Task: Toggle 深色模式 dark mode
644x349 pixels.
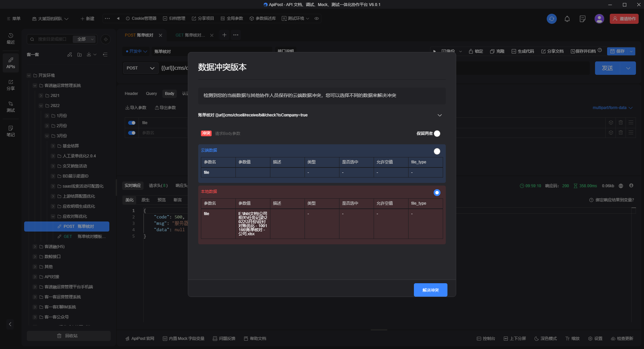Action: [545, 339]
